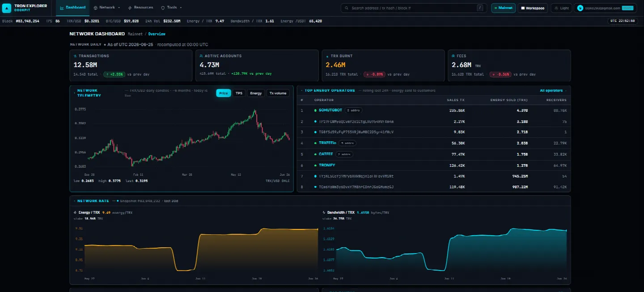Click the Network globe icon

pos(96,8)
